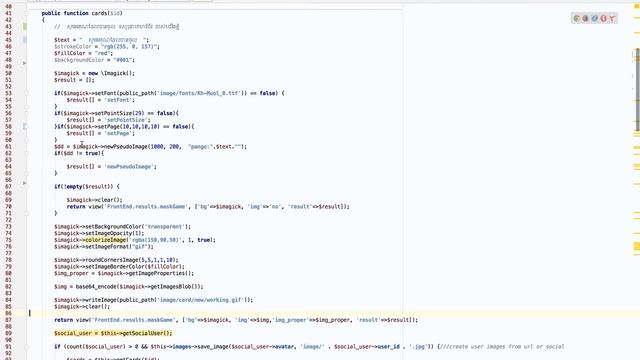Click the fold end marker at line 71

(x=27, y=213)
